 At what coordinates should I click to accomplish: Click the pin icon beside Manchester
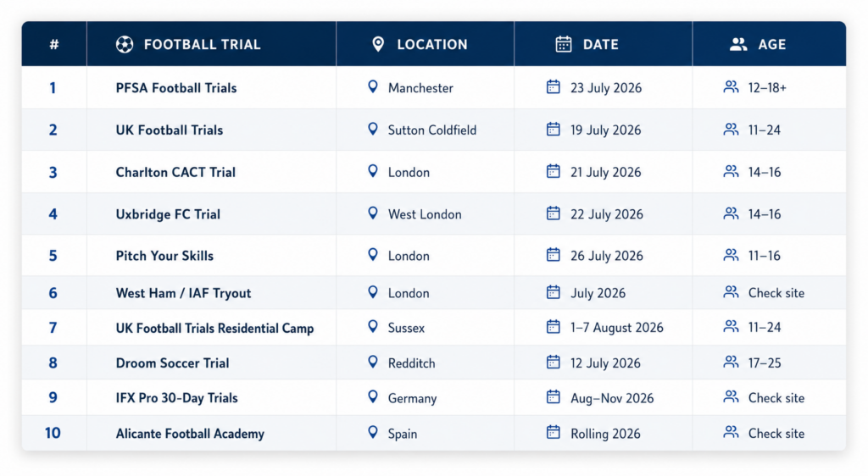click(373, 86)
